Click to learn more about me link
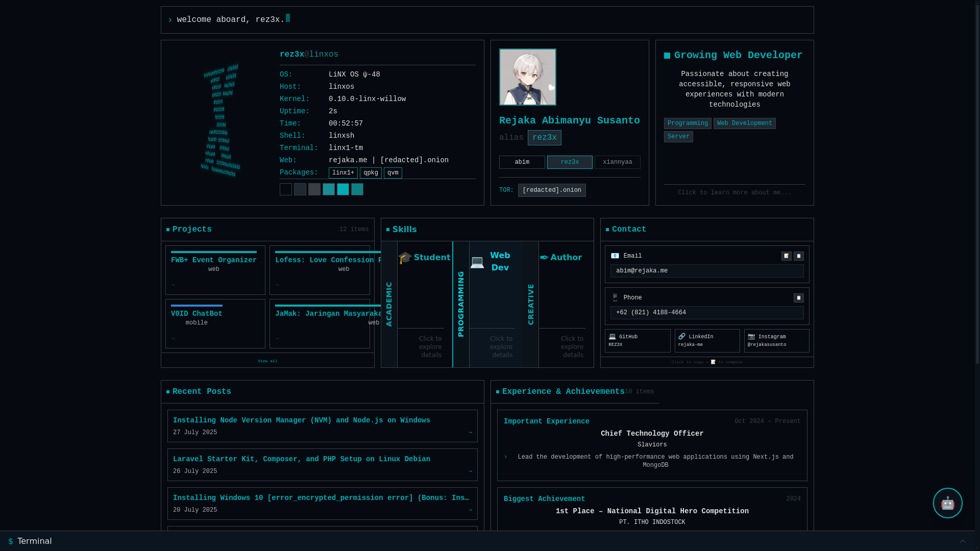Screen dimensions: 980x551 pyautogui.click(x=734, y=193)
